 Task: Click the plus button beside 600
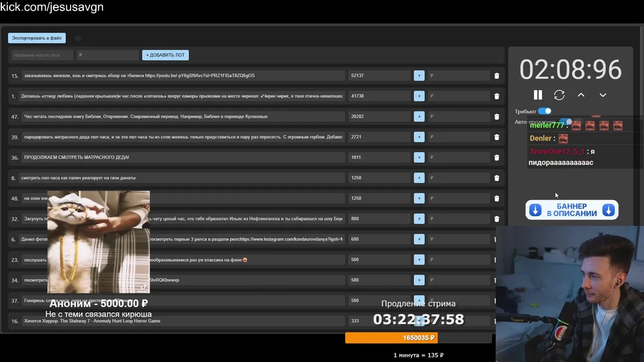point(419,239)
